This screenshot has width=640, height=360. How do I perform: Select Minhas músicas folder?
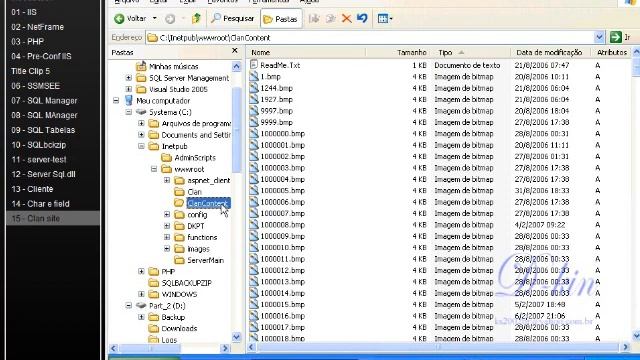[x=173, y=67]
